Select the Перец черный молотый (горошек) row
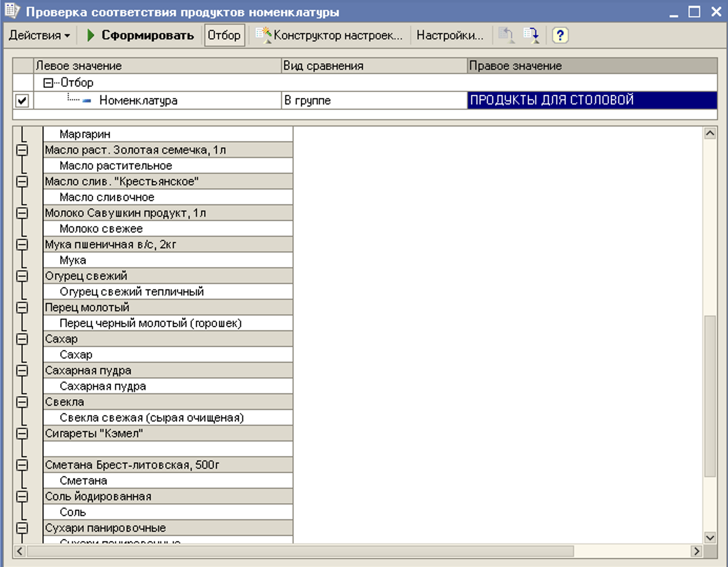This screenshot has width=728, height=567. pyautogui.click(x=150, y=323)
